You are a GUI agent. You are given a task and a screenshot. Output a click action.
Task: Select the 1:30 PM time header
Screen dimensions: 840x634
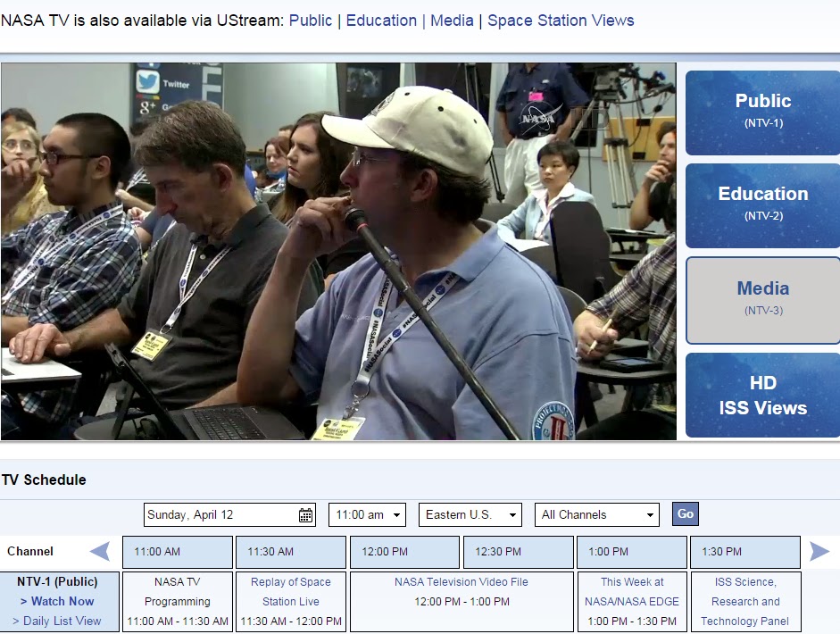coord(745,552)
